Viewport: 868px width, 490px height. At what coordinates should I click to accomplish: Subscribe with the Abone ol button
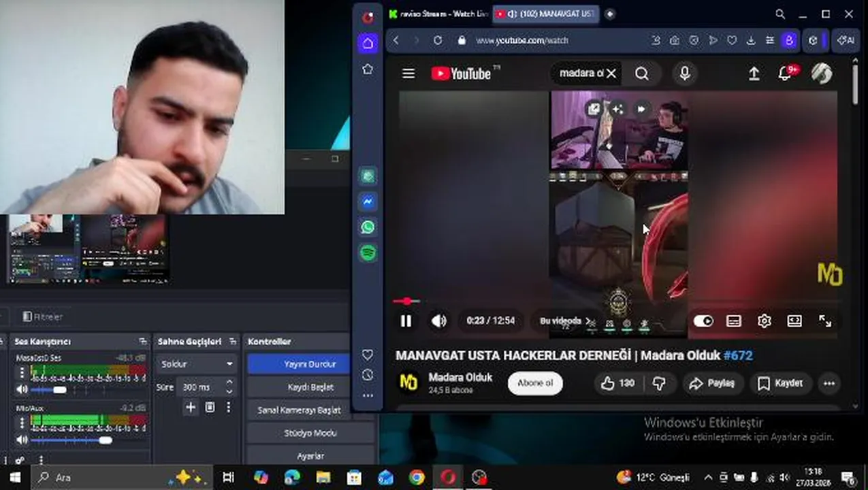click(x=535, y=383)
